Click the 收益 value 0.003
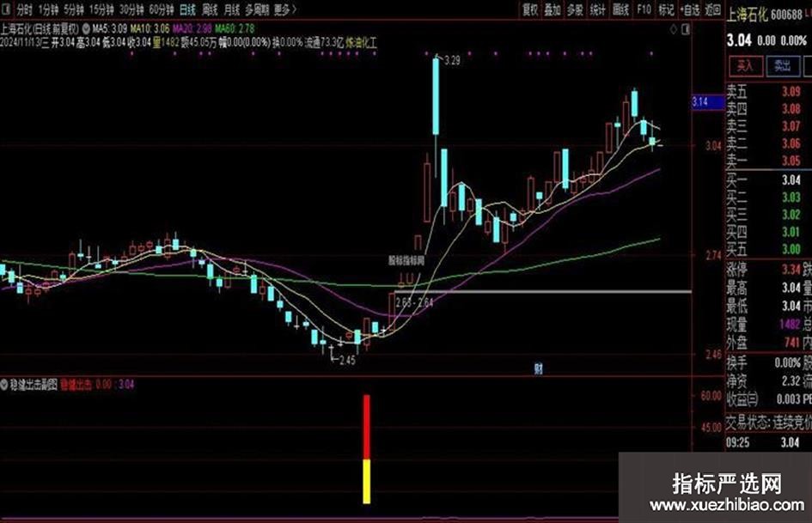This screenshot has width=812, height=523. point(788,399)
